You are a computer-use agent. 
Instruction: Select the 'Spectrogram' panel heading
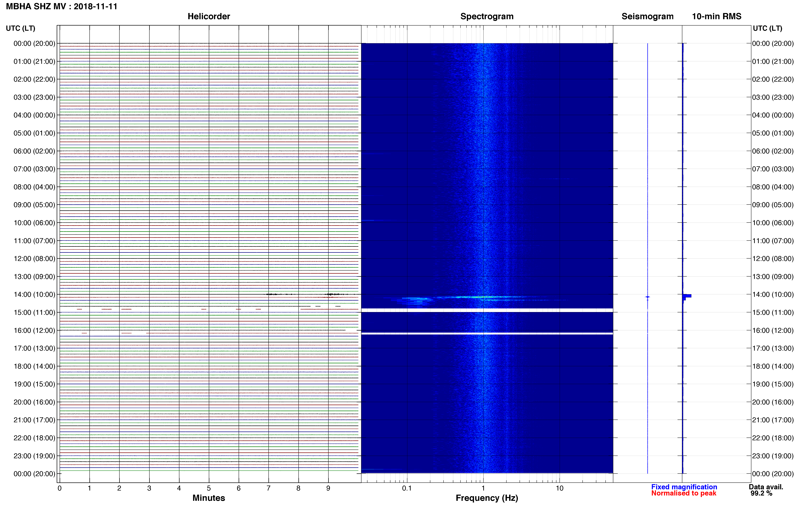(487, 16)
